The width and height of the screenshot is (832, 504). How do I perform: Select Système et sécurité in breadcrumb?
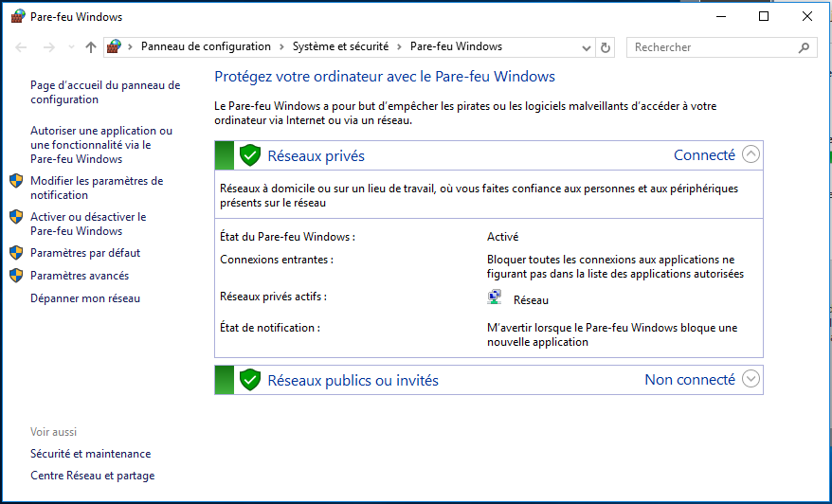[x=340, y=46]
